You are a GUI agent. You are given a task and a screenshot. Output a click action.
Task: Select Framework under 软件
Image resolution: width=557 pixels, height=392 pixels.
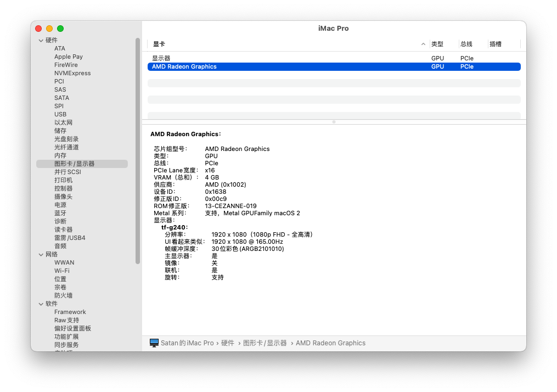pyautogui.click(x=70, y=311)
